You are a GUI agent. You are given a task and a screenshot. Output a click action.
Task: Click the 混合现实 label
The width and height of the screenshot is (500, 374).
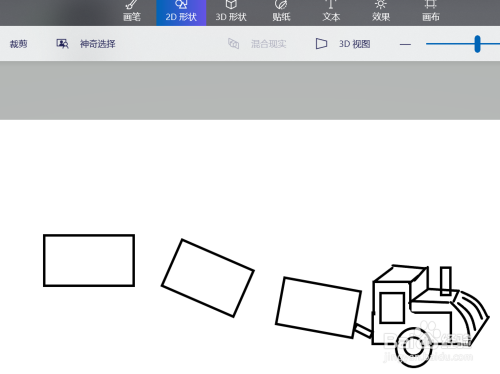[x=269, y=44]
